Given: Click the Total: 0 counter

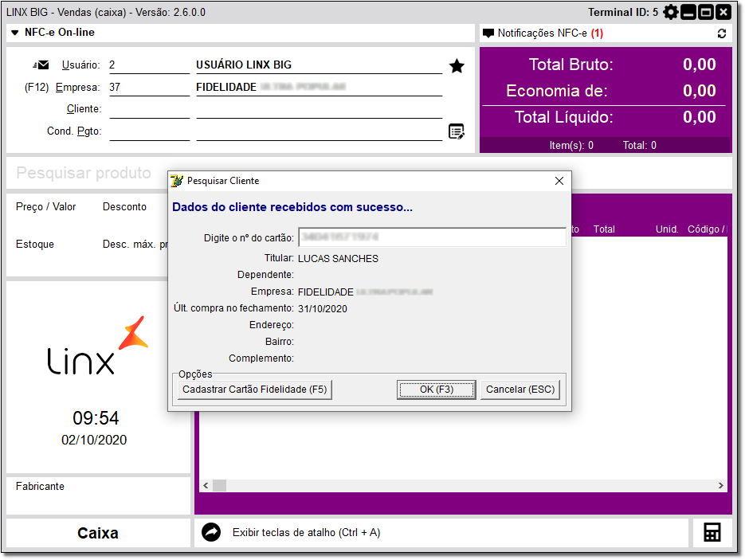Looking at the screenshot, I should [640, 145].
